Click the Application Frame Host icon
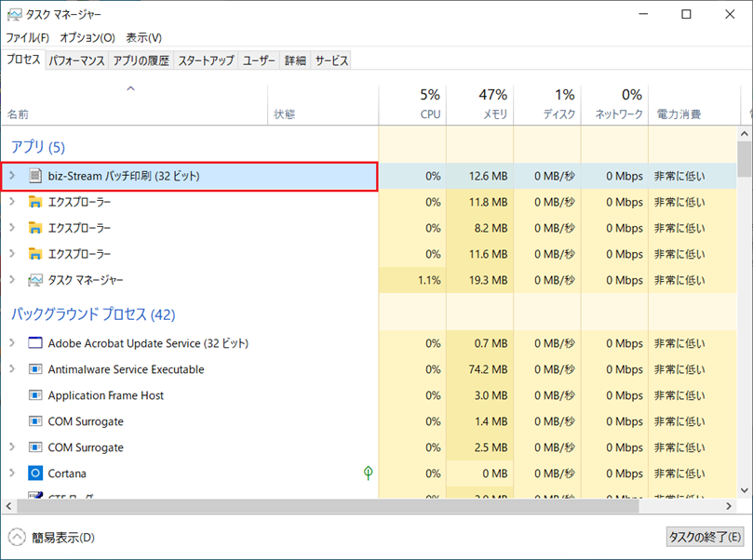This screenshot has height=560, width=753. coord(35,395)
